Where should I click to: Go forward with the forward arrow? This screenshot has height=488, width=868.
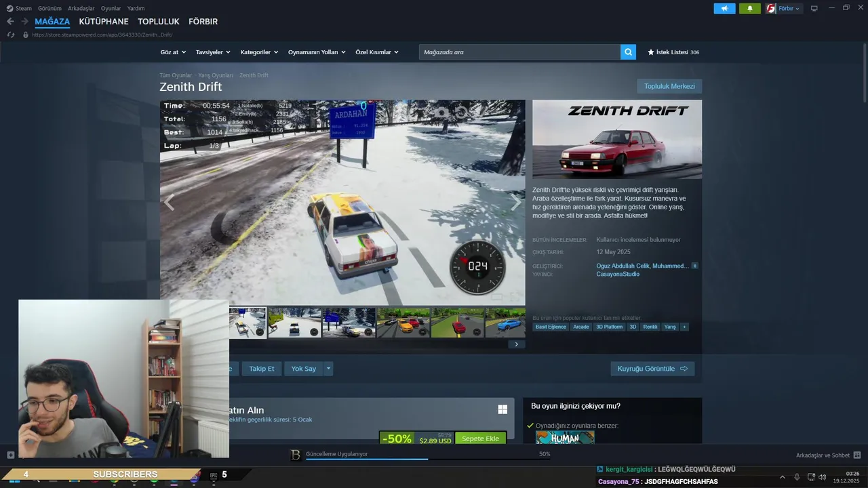click(x=24, y=22)
